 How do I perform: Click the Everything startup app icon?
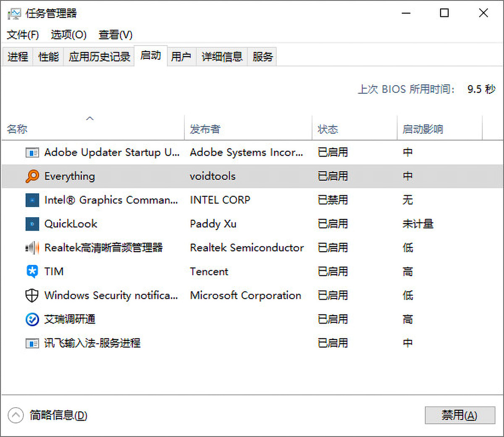pos(33,176)
